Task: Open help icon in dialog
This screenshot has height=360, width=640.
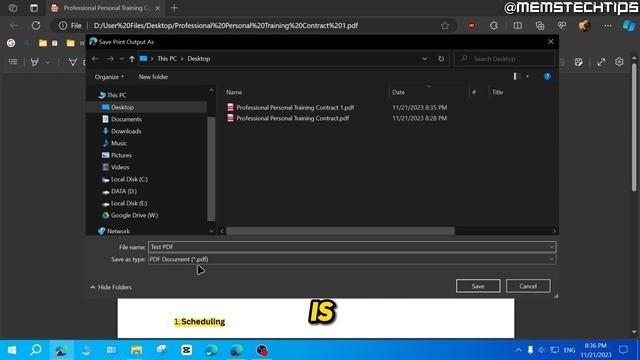Action: (x=547, y=76)
